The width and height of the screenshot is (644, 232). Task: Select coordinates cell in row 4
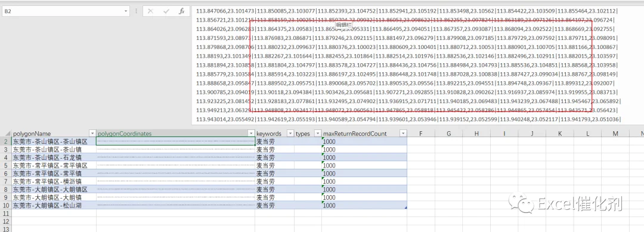coord(176,157)
